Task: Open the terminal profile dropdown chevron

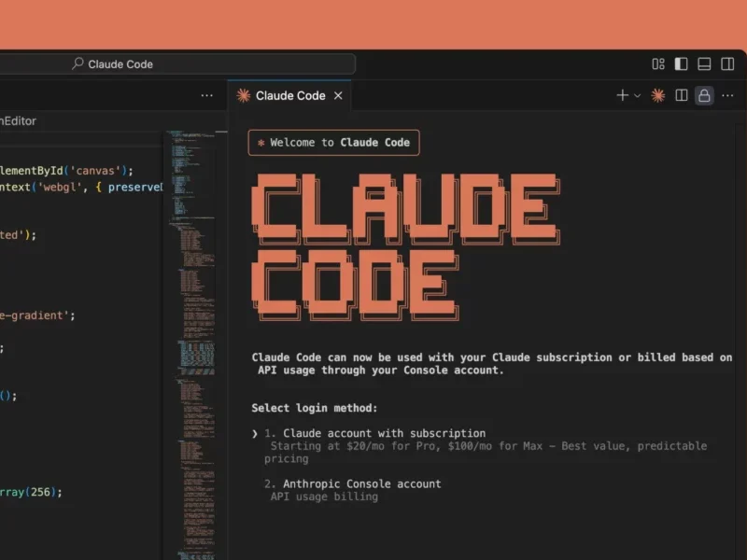Action: (x=638, y=95)
